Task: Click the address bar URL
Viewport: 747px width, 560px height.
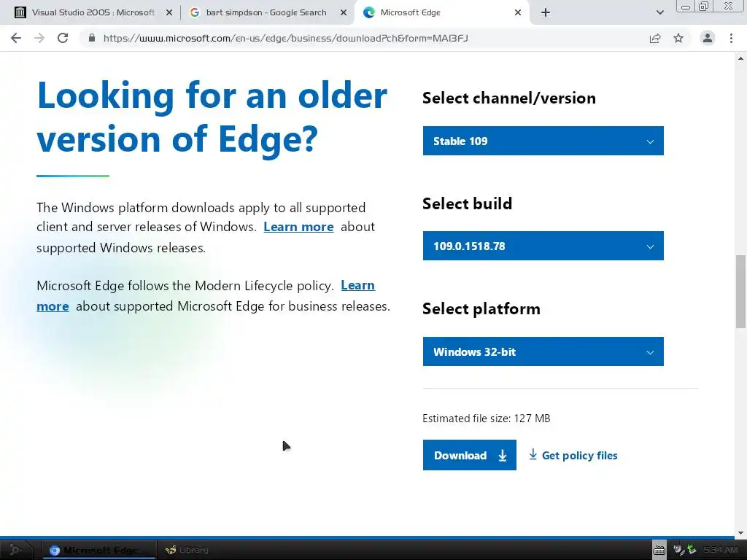Action: [286, 38]
